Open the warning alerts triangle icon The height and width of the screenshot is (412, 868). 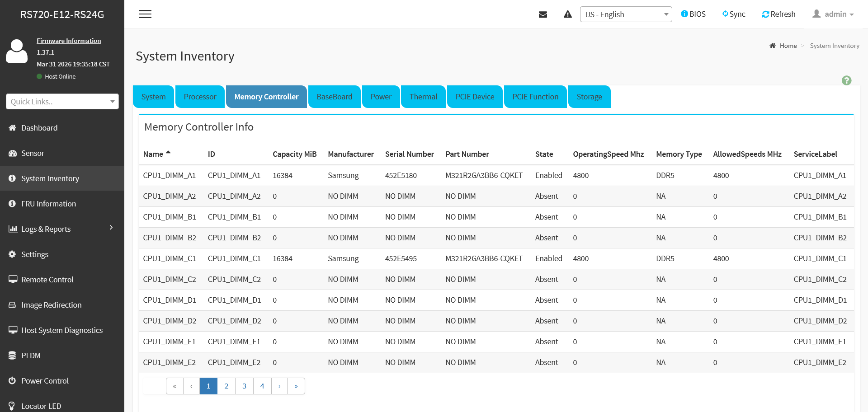click(568, 14)
